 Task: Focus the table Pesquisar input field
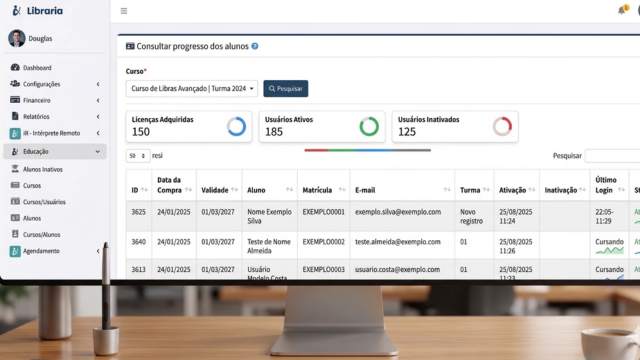click(612, 156)
